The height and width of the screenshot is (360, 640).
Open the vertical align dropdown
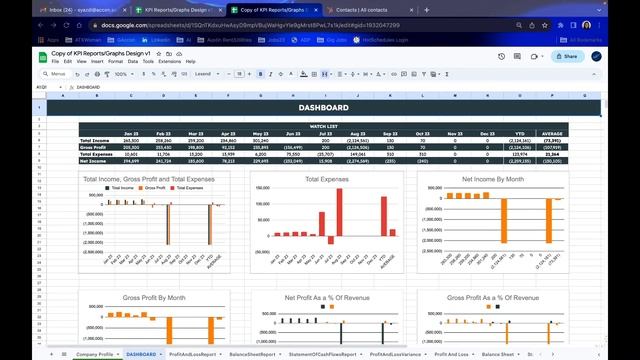click(x=355, y=74)
